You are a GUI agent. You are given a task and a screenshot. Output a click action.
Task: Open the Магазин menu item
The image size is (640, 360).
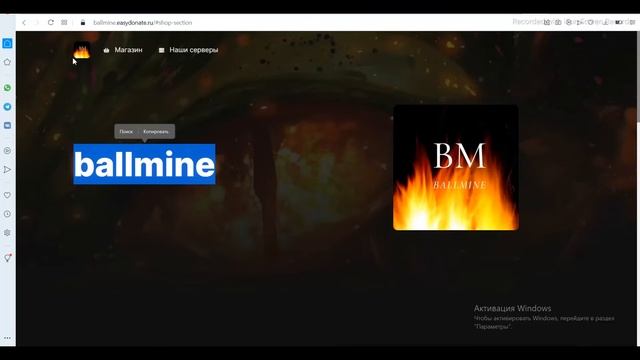point(123,50)
